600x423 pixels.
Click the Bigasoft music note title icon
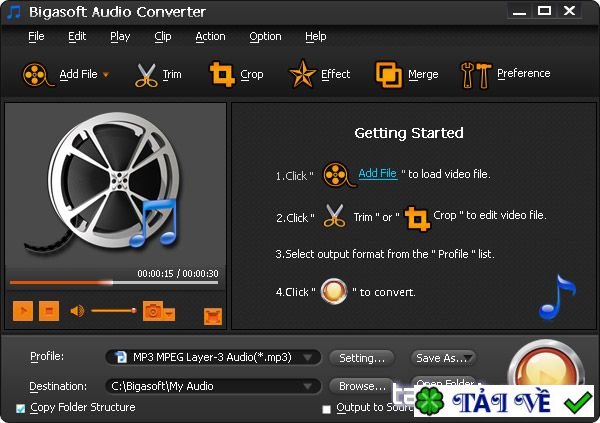pyautogui.click(x=14, y=12)
